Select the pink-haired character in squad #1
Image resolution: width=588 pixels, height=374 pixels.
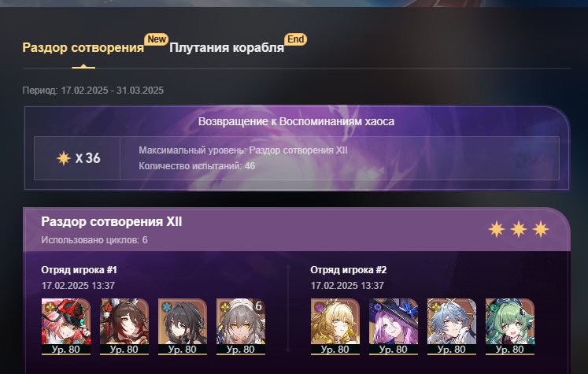(66, 326)
